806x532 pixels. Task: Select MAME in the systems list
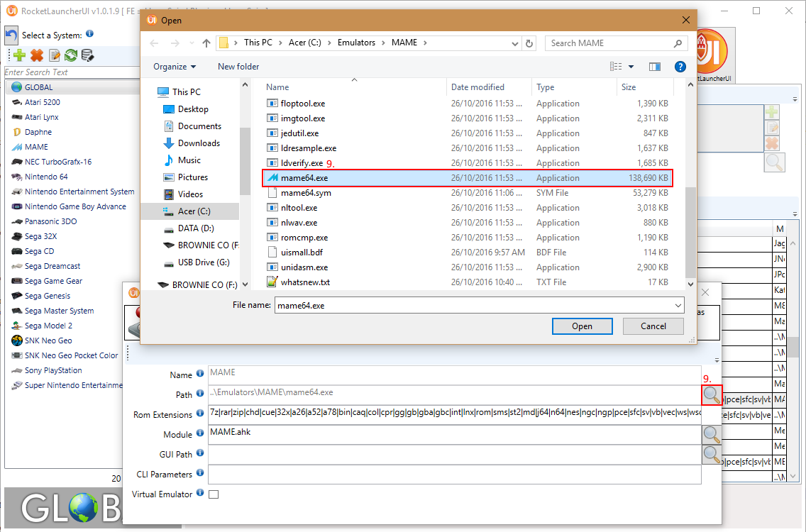pos(36,147)
